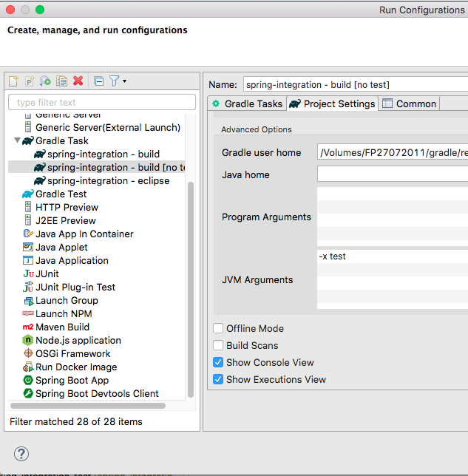Select OSGi Framework configuration type
This screenshot has width=468, height=476.
(x=73, y=354)
